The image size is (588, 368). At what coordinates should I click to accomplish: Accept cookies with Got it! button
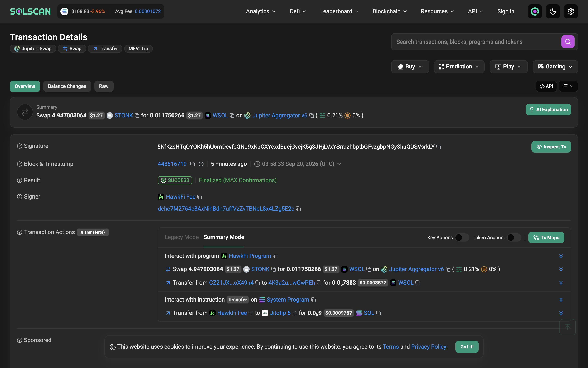click(x=467, y=347)
